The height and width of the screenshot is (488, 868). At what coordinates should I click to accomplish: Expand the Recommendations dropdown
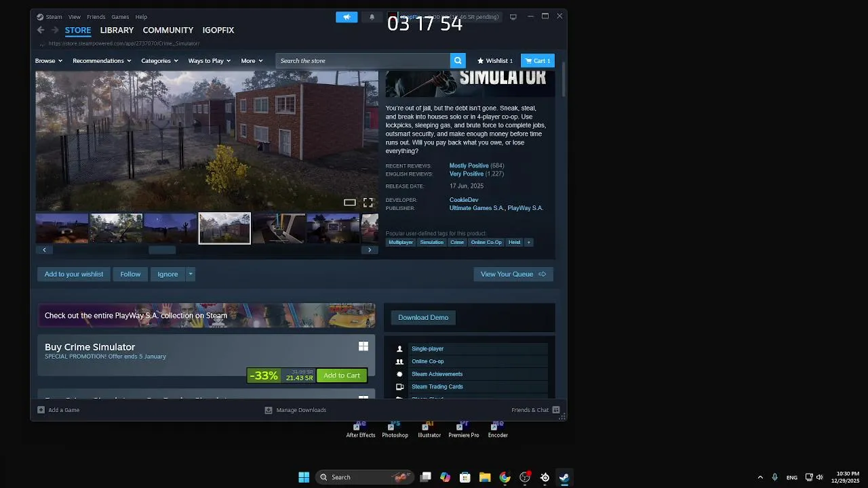tap(102, 60)
